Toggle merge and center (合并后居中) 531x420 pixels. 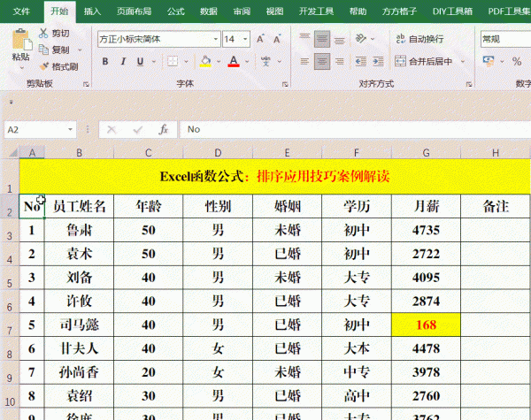pos(424,61)
